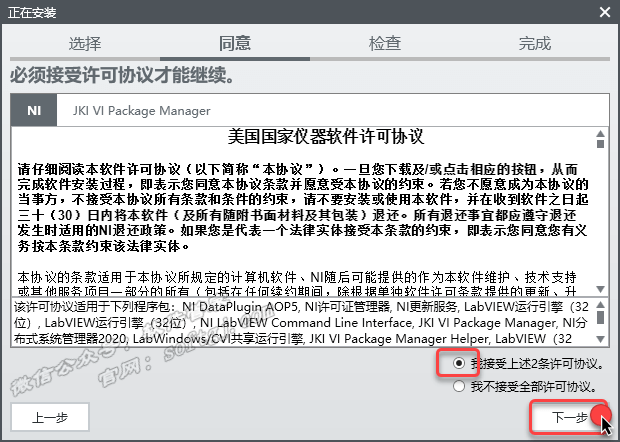The image size is (620, 442).
Task: Close the 正在安装 installer window
Action: (x=605, y=12)
